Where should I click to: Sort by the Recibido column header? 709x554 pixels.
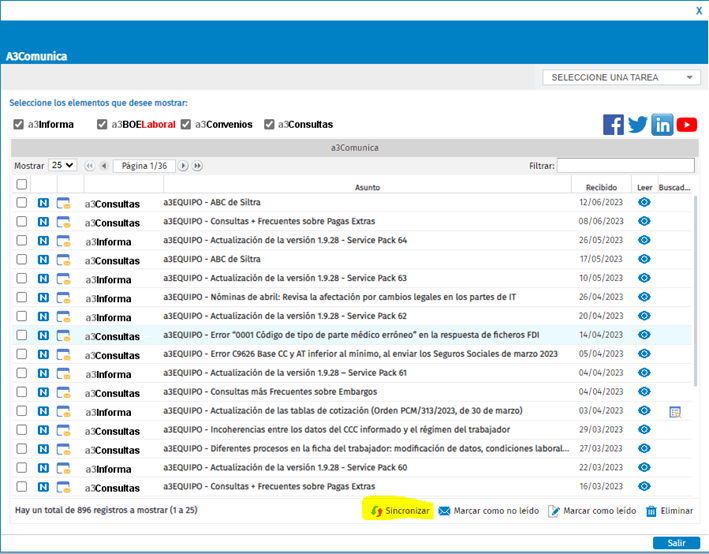(x=601, y=187)
